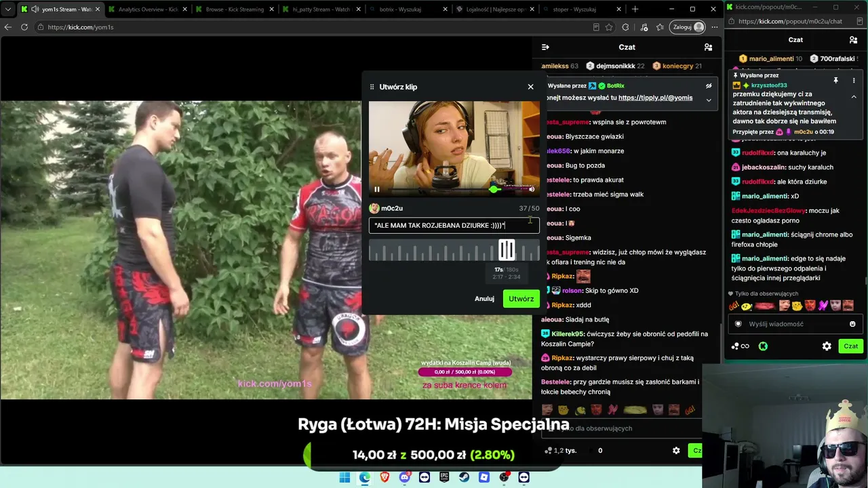Close the Utwórz klip dialog
The width and height of the screenshot is (868, 488).
coord(530,87)
